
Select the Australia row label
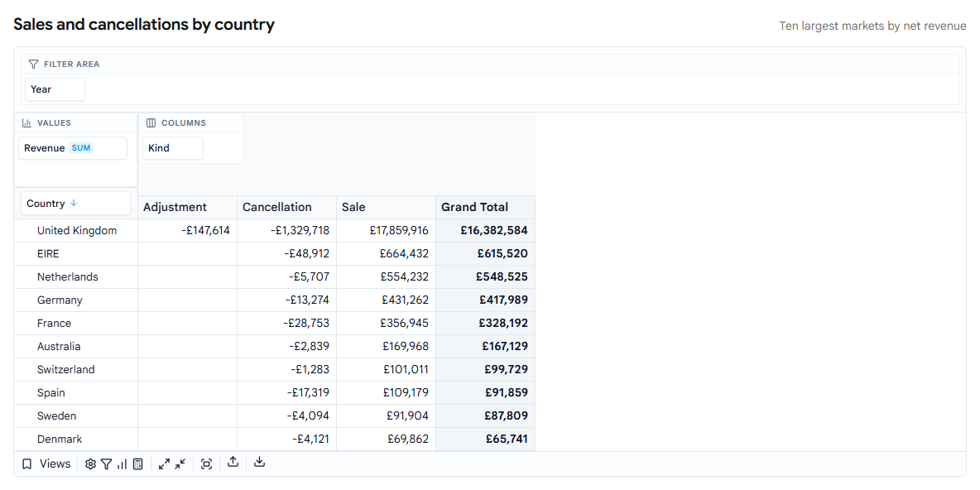59,346
